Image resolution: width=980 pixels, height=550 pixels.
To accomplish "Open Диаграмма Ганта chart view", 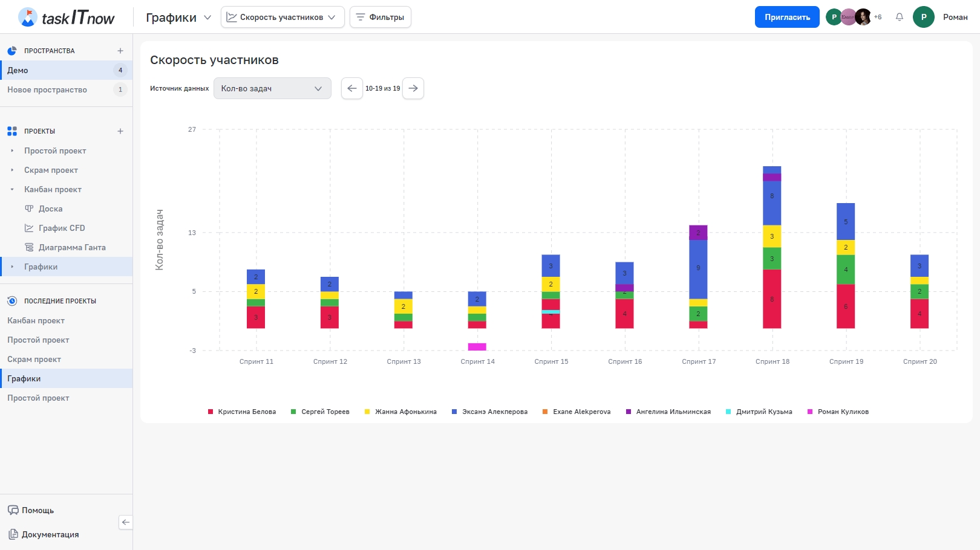I will tap(71, 247).
